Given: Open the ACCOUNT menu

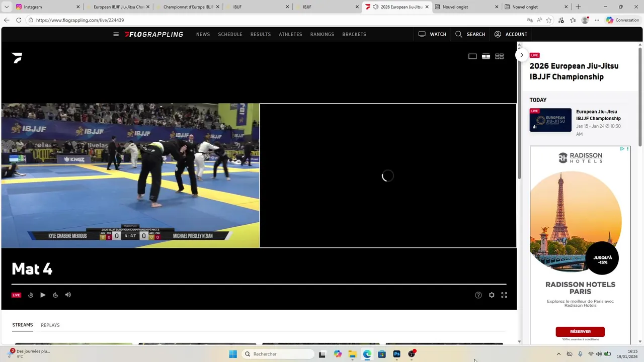Looking at the screenshot, I should pyautogui.click(x=511, y=34).
